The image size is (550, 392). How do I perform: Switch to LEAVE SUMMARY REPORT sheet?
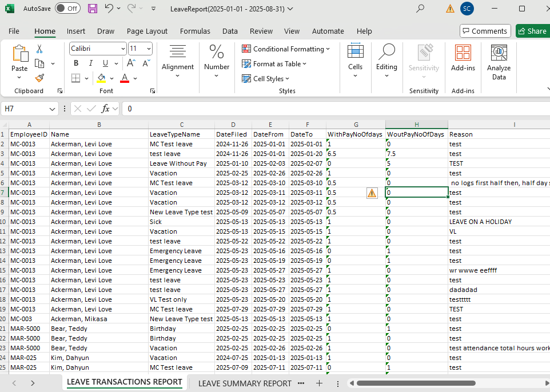245,383
